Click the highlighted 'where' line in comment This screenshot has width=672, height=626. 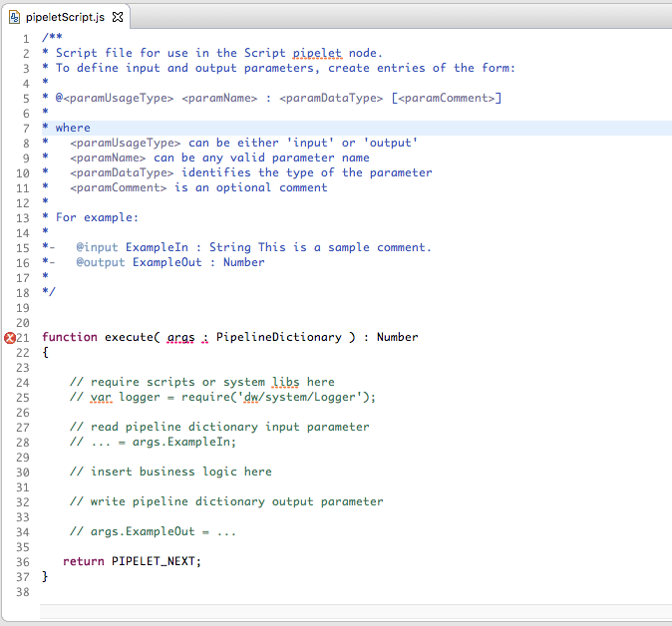[x=73, y=128]
